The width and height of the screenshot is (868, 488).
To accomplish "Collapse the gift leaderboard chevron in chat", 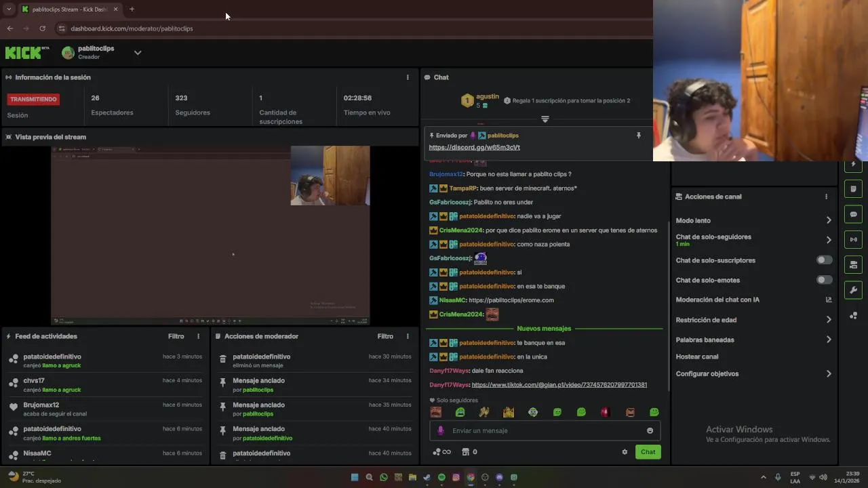I will (x=545, y=119).
